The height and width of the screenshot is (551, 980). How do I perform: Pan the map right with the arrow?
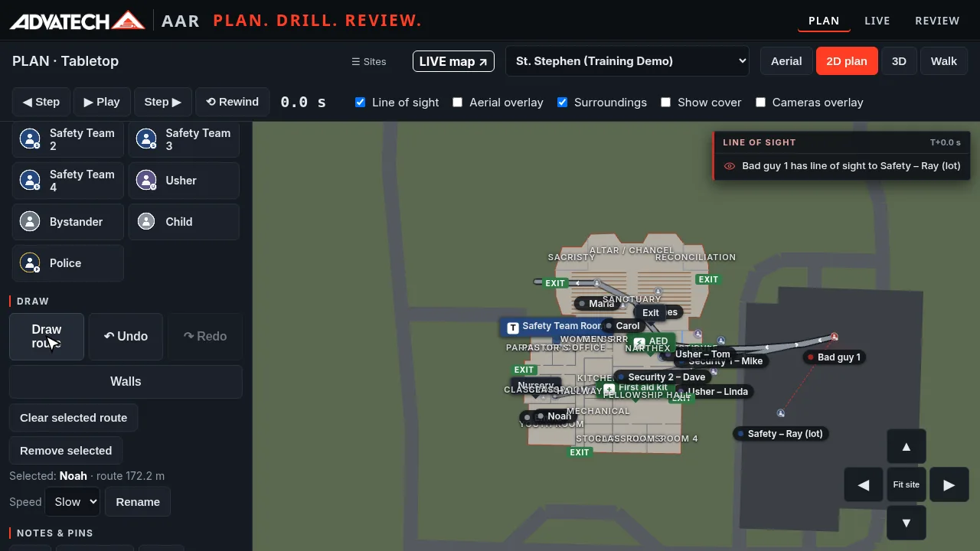pyautogui.click(x=949, y=484)
